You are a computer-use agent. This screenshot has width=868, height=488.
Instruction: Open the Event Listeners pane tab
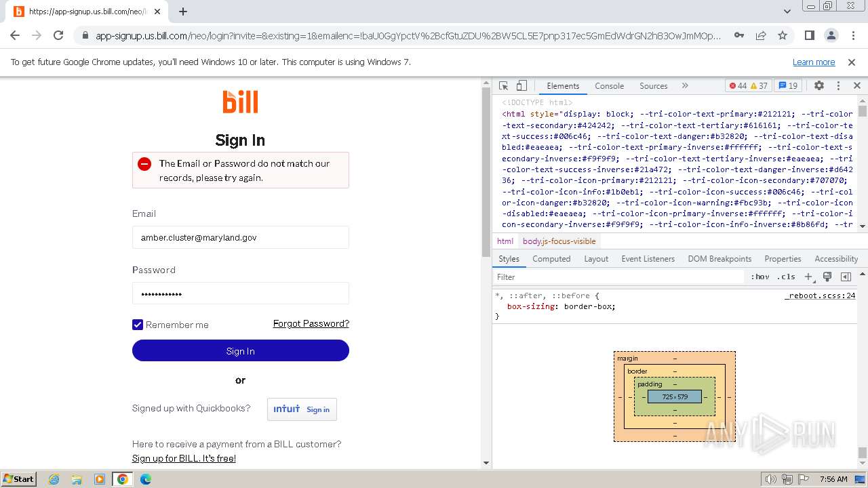click(648, 259)
